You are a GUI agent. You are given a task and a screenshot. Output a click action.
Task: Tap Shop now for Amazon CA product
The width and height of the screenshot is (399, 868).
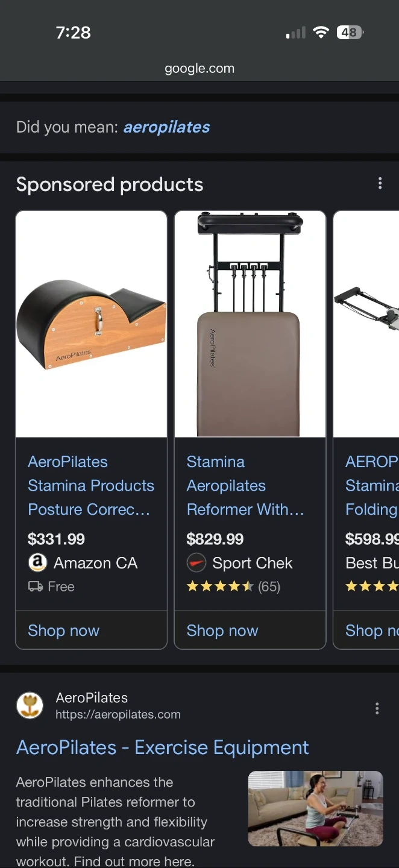(x=64, y=631)
